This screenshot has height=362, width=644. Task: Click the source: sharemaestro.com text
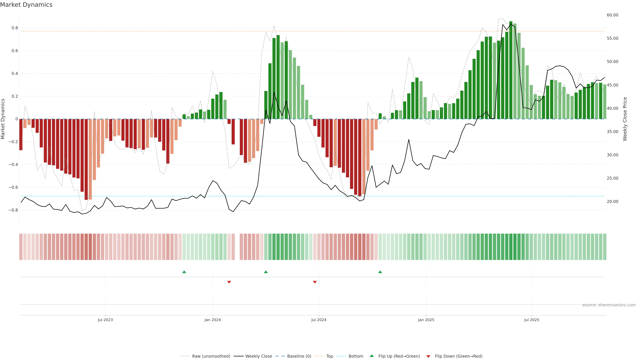tap(609, 305)
